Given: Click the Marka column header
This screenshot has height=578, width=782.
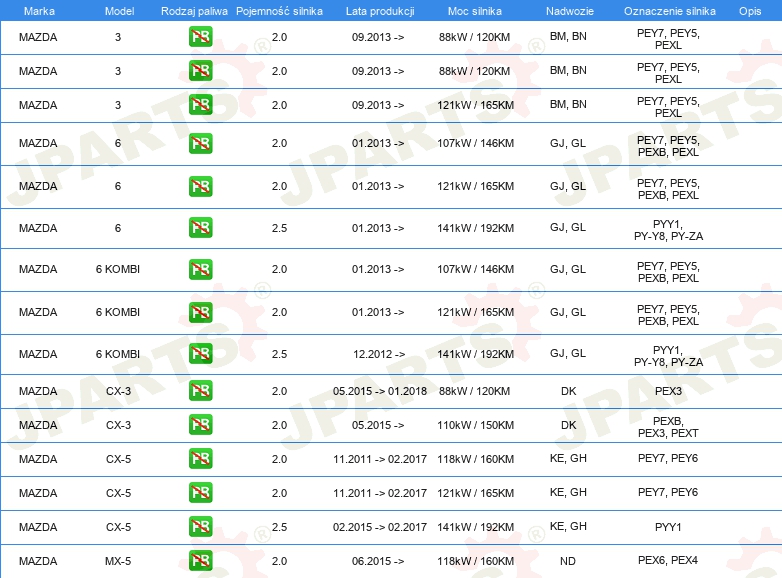Looking at the screenshot, I should (38, 10).
